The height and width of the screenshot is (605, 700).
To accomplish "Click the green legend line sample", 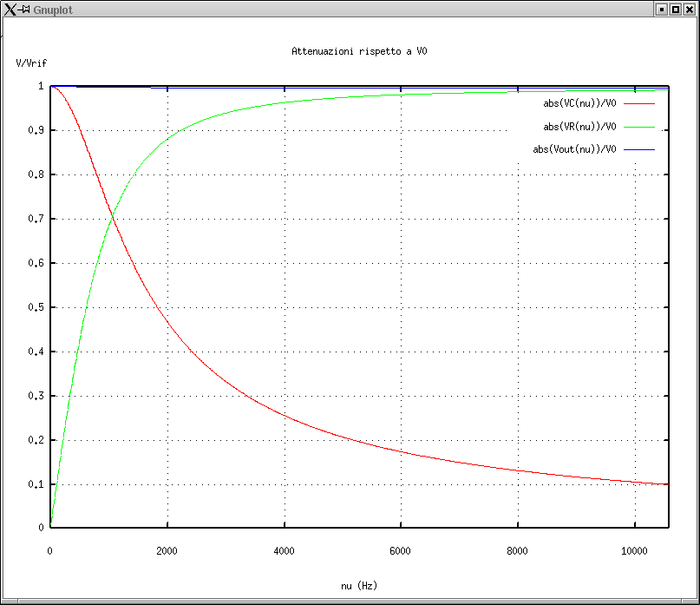I will click(638, 127).
